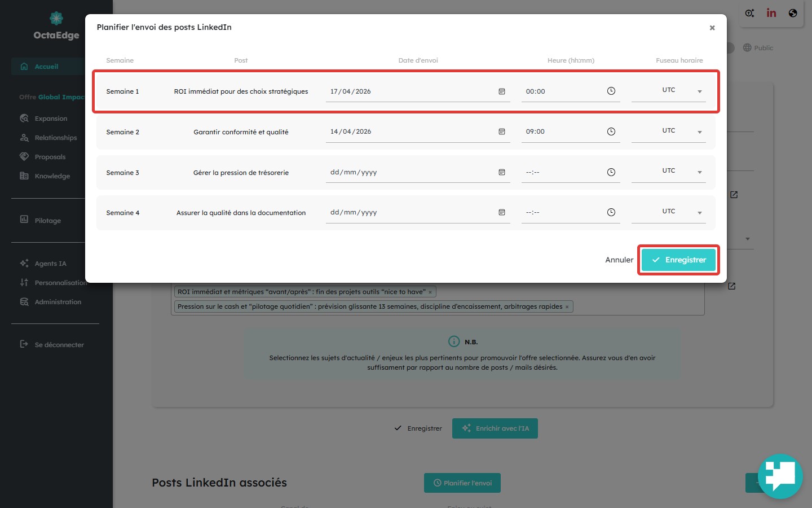Click the logout door icon

pyautogui.click(x=24, y=344)
